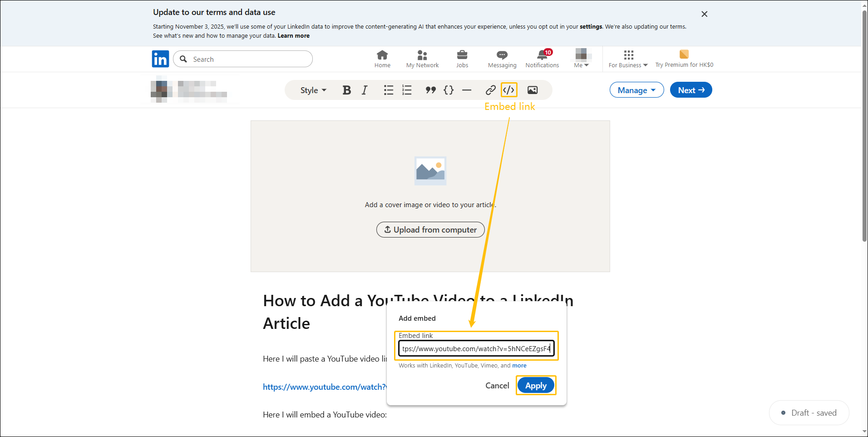The width and height of the screenshot is (868, 437).
Task: Open Messaging chat icon
Action: click(x=502, y=55)
